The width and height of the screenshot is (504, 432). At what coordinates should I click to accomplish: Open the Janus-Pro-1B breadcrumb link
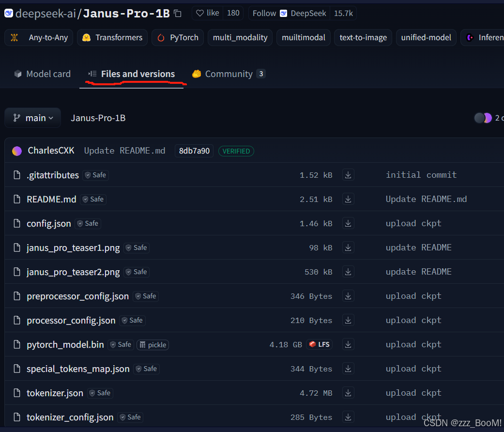click(x=98, y=118)
